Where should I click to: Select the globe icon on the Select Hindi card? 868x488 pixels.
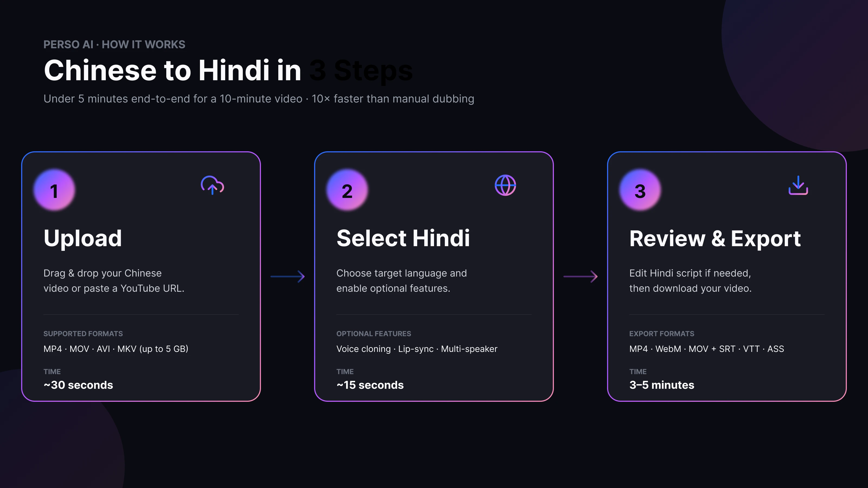tap(505, 185)
